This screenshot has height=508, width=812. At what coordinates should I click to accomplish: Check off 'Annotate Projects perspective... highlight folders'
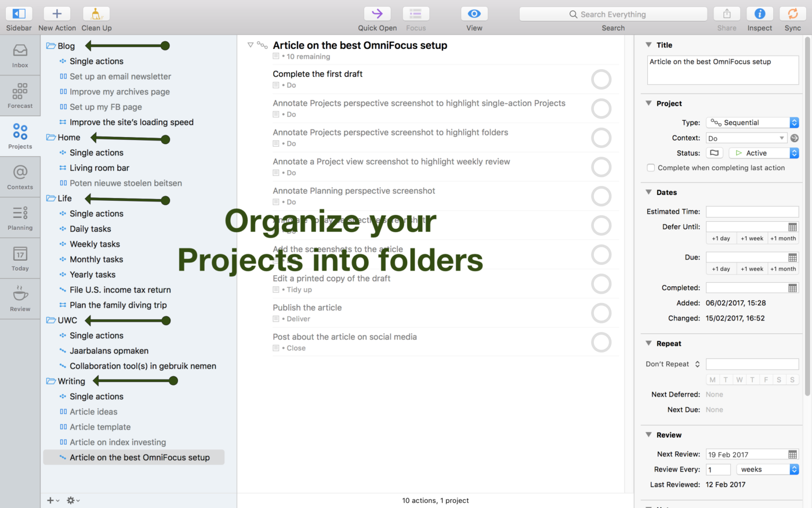click(601, 138)
